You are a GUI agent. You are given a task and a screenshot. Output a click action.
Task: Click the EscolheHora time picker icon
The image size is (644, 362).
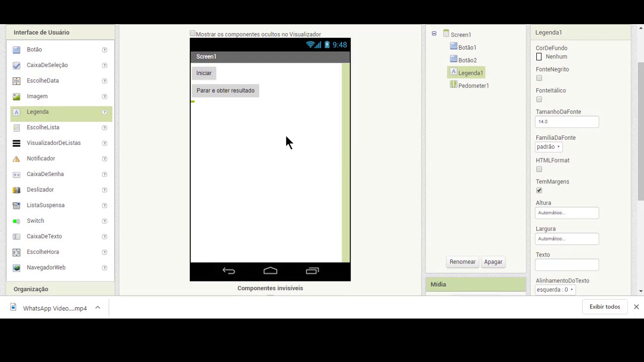[x=17, y=252]
